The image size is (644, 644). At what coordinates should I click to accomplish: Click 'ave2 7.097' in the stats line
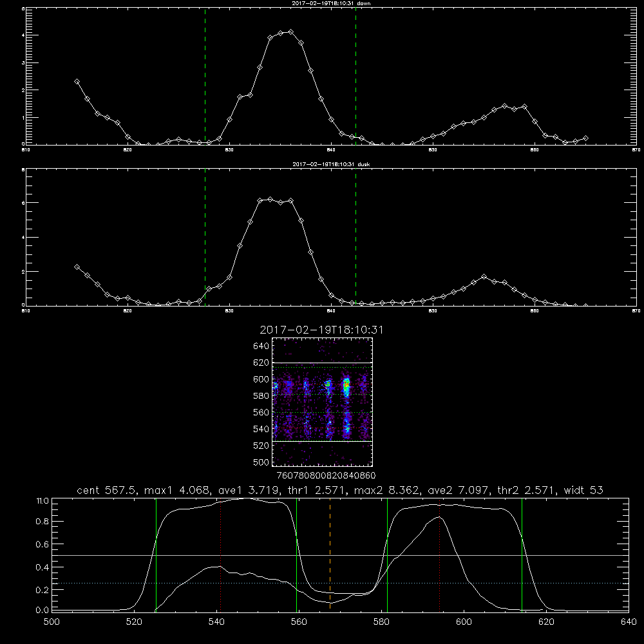click(x=458, y=490)
